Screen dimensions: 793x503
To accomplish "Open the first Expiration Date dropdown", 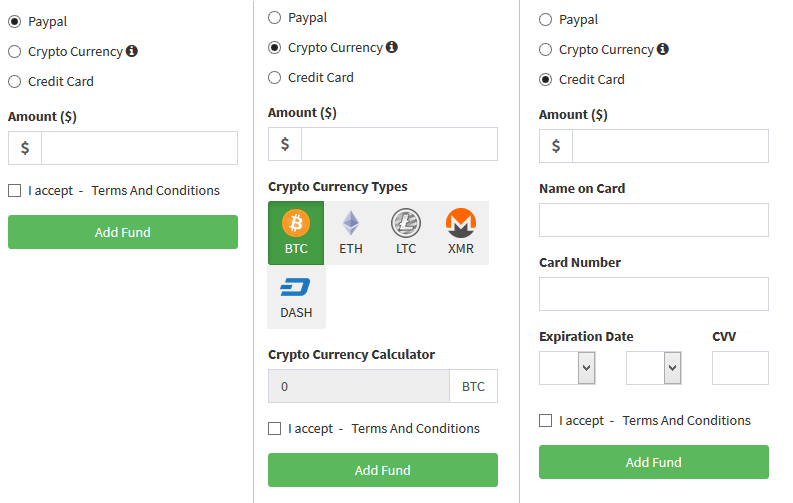I will pos(567,368).
